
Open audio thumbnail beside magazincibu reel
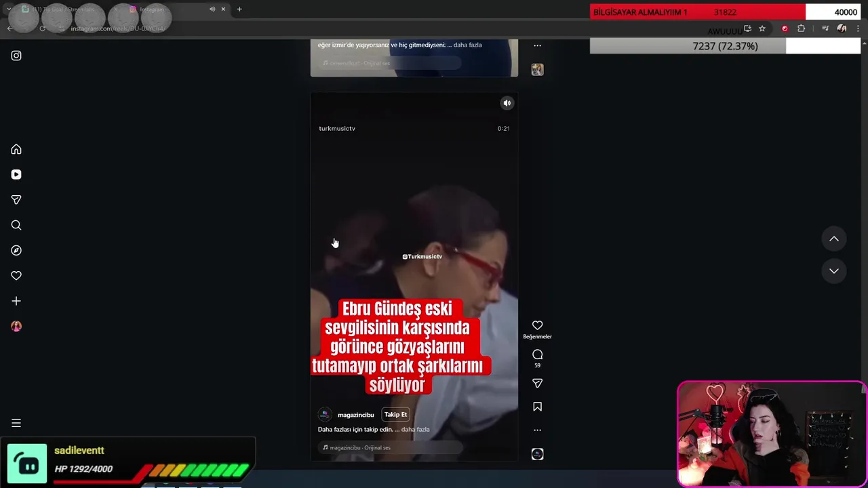pos(537,454)
